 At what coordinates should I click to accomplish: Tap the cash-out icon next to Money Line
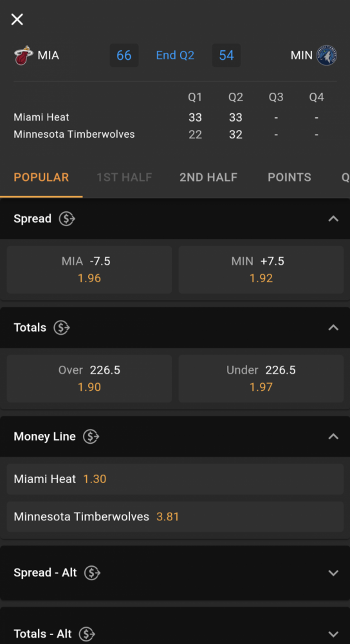pos(91,436)
